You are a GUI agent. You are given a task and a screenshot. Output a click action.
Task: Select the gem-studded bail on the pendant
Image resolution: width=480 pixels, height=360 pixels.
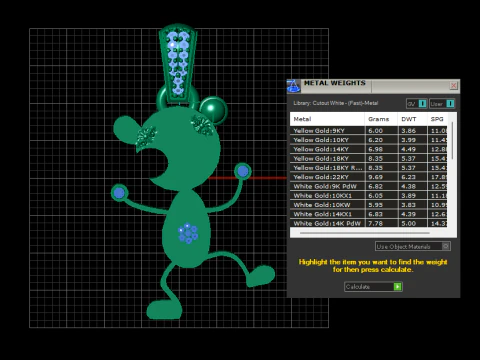click(x=178, y=63)
